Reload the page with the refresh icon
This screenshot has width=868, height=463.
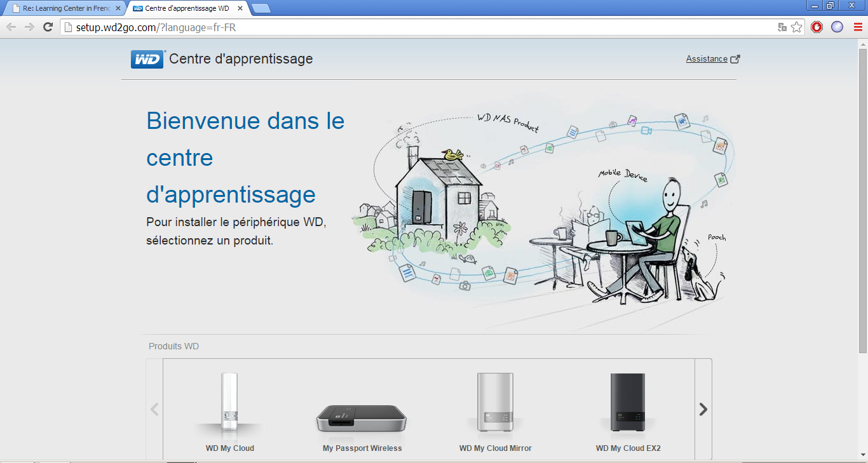[x=48, y=27]
